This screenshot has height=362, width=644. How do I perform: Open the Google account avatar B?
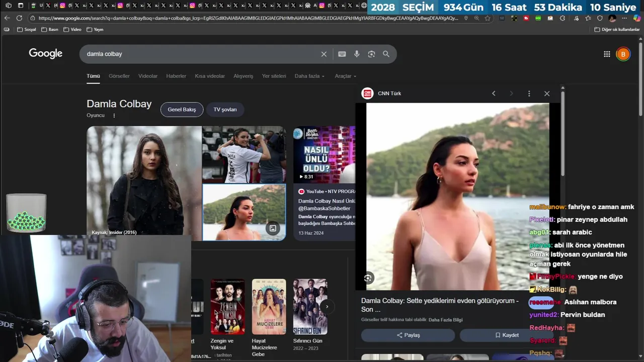[x=623, y=54]
